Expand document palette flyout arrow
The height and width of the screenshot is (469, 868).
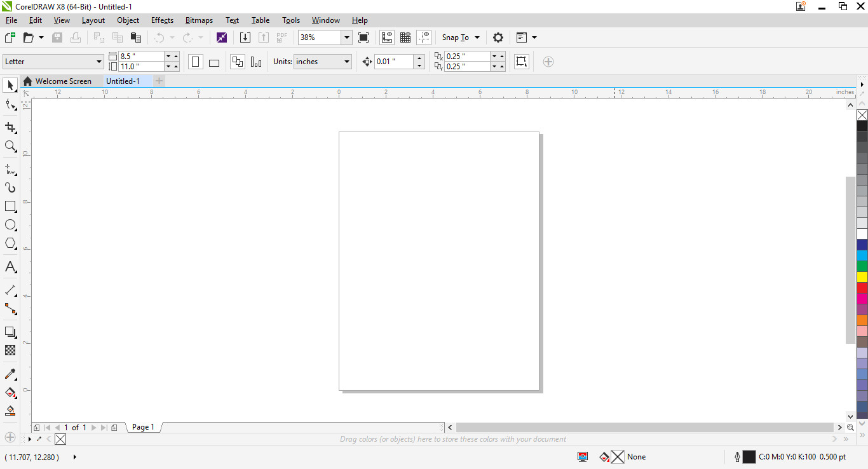[x=30, y=439]
